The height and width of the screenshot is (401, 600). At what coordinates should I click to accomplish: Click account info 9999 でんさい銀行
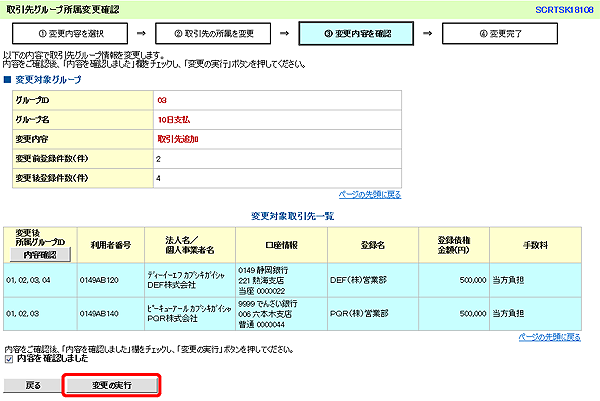(267, 304)
